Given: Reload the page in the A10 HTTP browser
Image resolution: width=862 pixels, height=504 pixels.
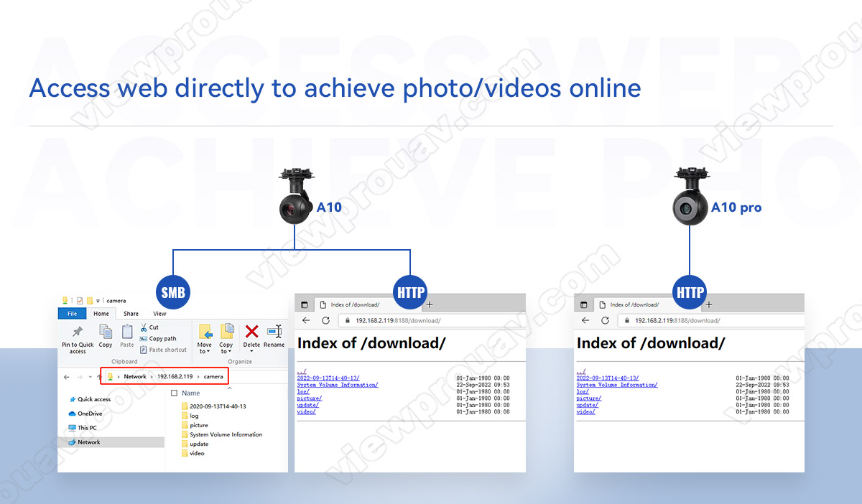Looking at the screenshot, I should 325,320.
